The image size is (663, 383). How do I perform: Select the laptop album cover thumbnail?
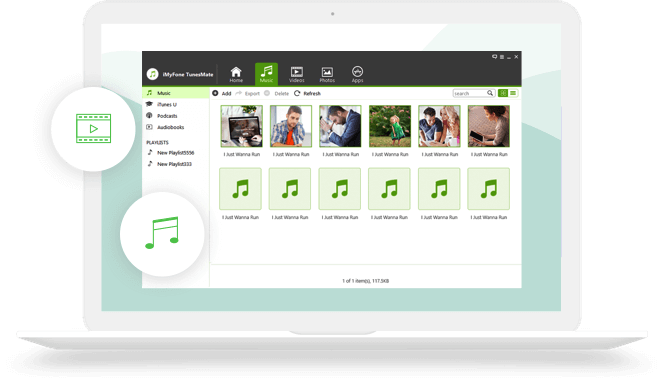click(x=241, y=126)
